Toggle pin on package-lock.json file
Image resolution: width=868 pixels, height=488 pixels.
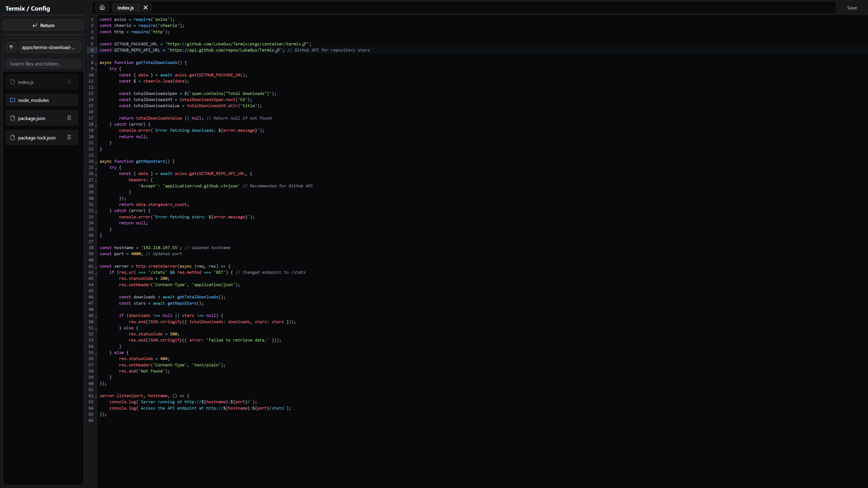click(x=69, y=137)
